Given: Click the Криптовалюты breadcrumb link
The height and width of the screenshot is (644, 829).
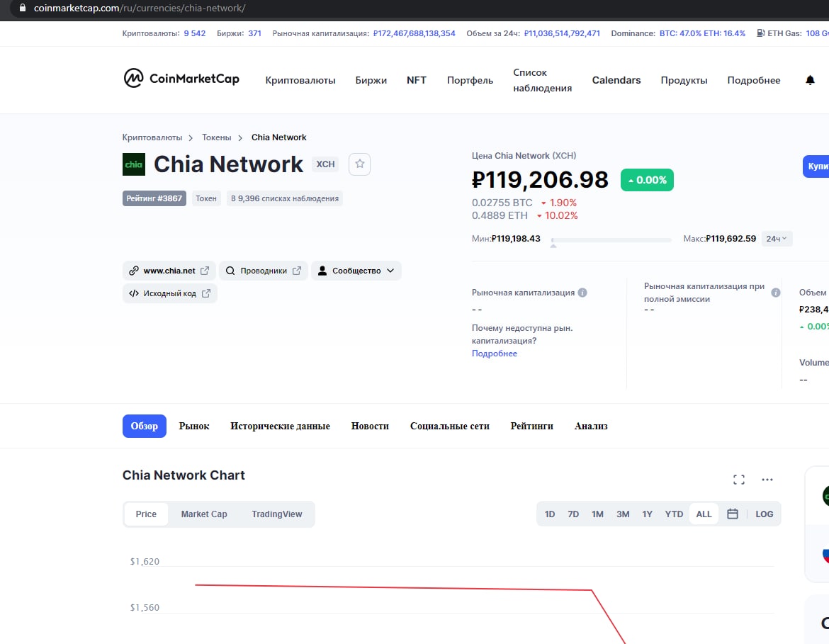Looking at the screenshot, I should coord(152,137).
